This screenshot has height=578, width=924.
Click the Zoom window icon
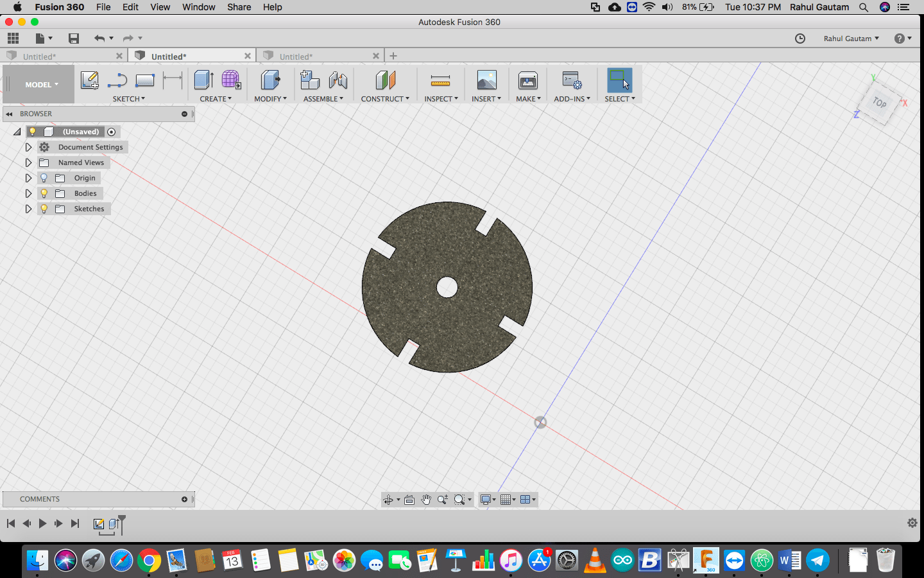pos(459,500)
